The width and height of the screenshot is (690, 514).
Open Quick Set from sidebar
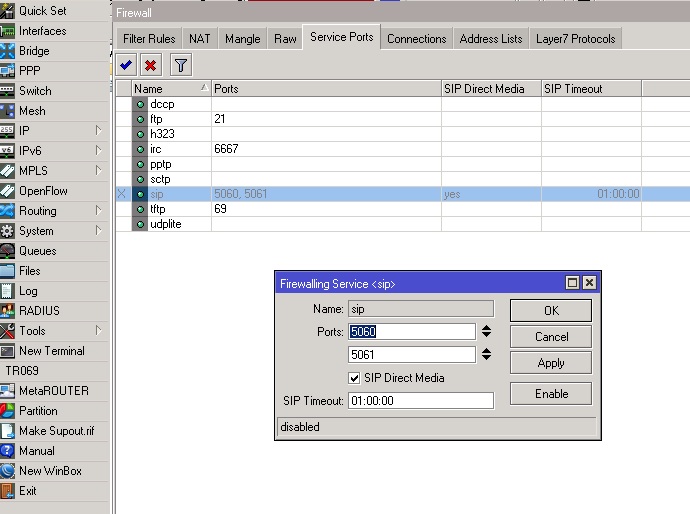click(42, 11)
